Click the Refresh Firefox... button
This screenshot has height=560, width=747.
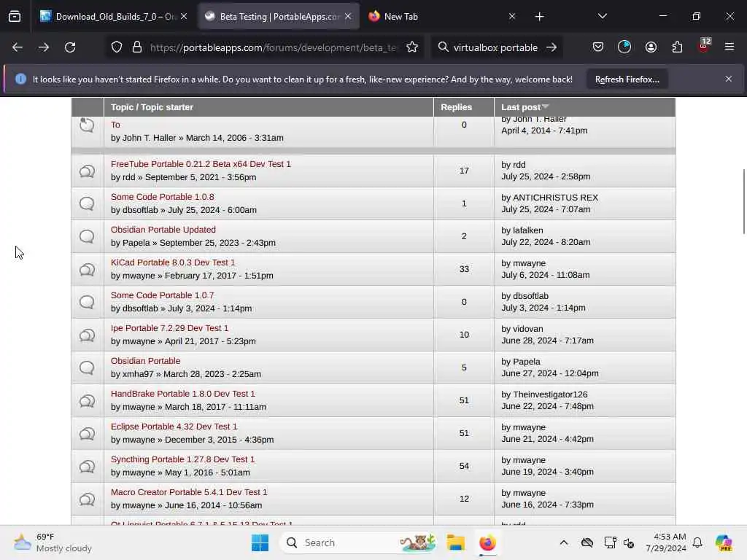(x=627, y=79)
